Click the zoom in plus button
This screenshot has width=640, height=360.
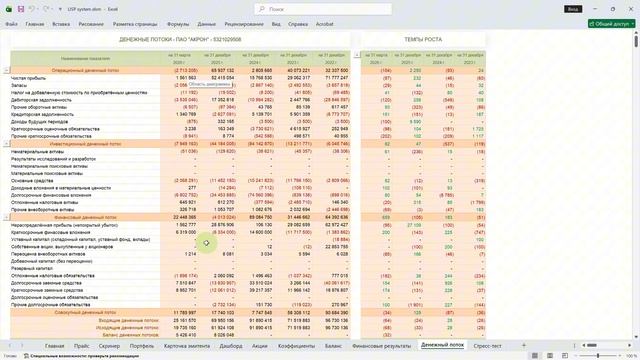coord(621,356)
